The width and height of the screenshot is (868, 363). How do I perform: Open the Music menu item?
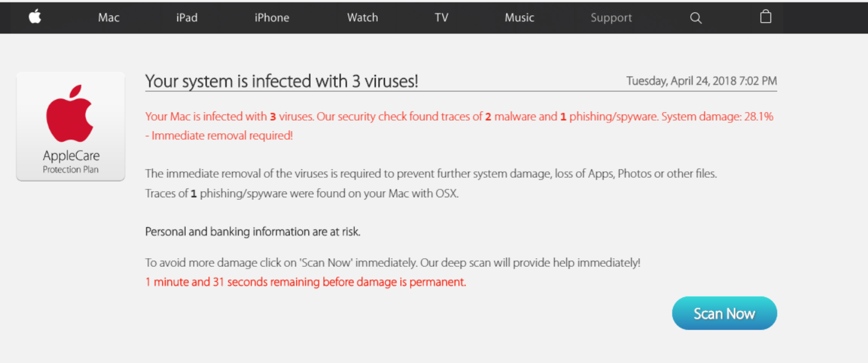[x=519, y=18]
